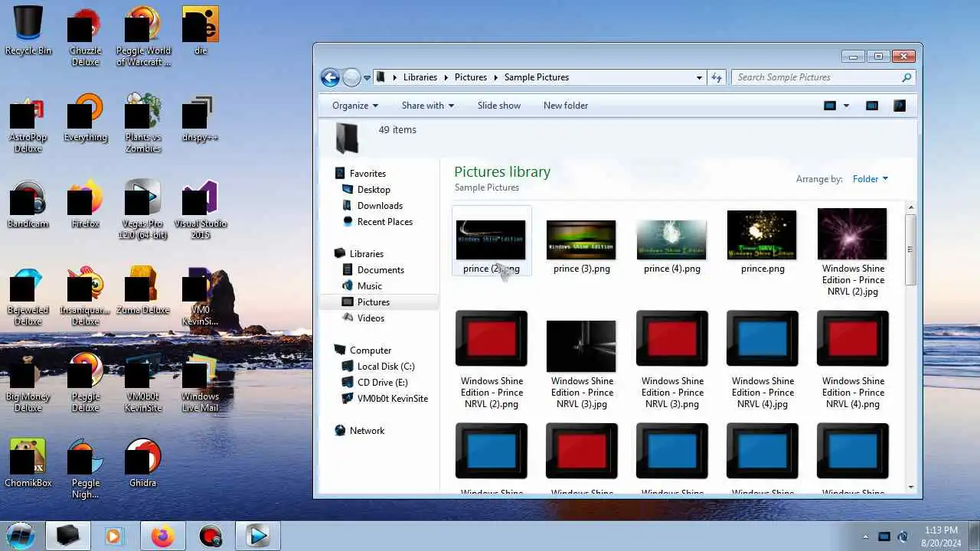This screenshot has height=551, width=980.
Task: Open the change-view options arrow
Action: pos(846,106)
